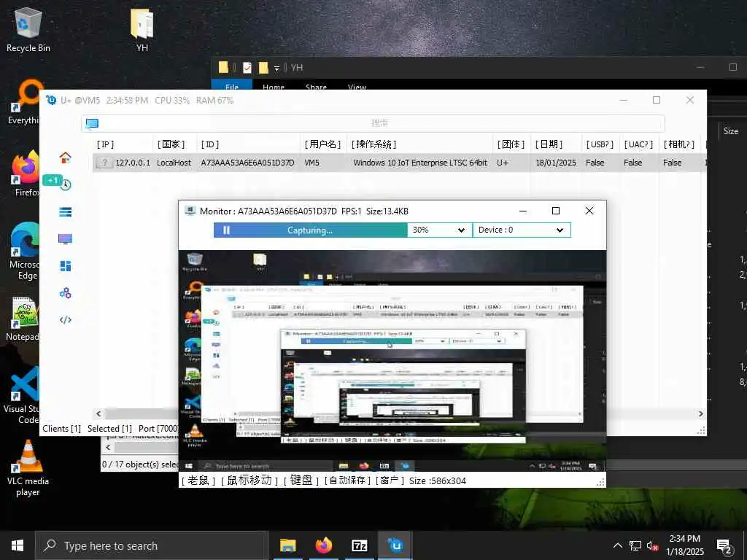This screenshot has height=560, width=747.
Task: Open the Recycle Bin desktop icon
Action: pos(28,31)
